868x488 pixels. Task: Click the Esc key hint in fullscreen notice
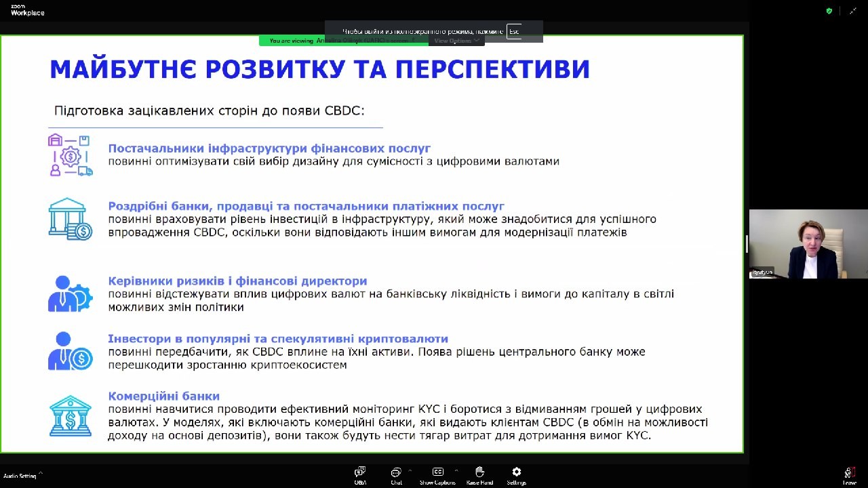click(514, 31)
